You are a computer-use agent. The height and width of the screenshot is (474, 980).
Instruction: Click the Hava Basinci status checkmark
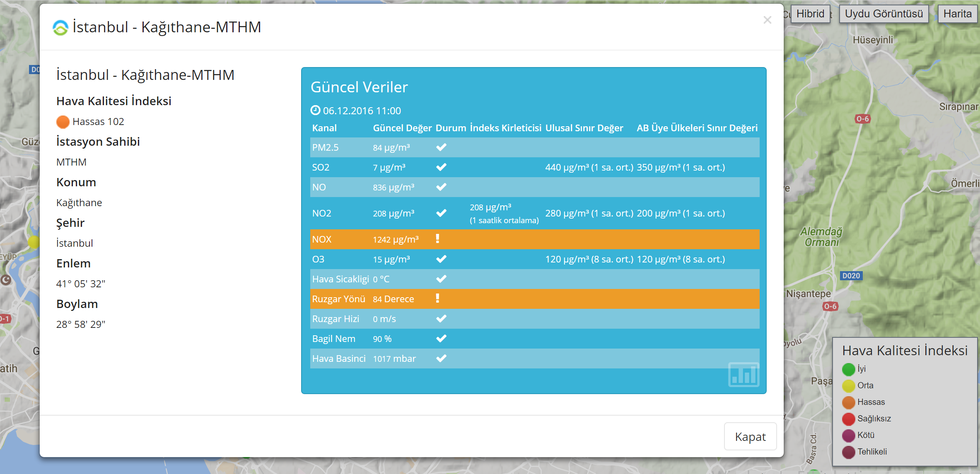pyautogui.click(x=441, y=358)
